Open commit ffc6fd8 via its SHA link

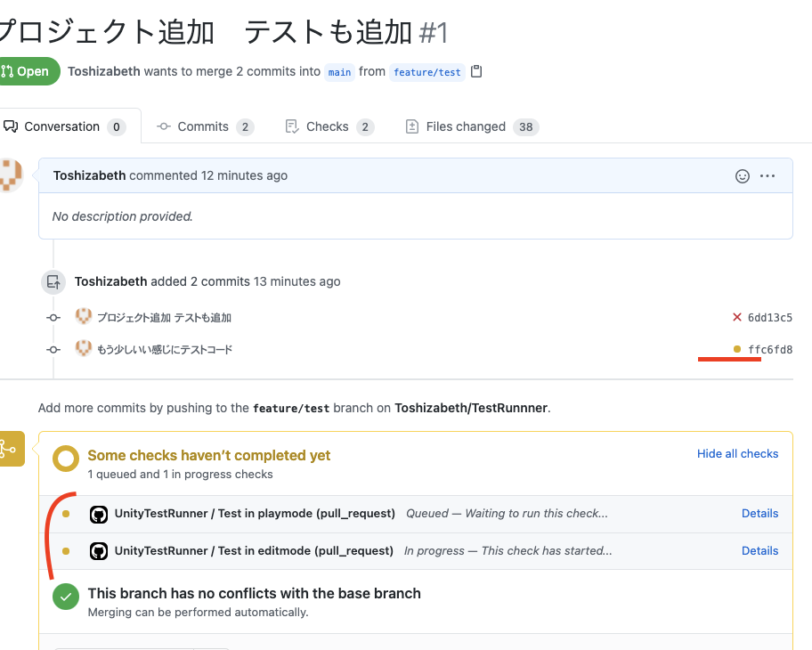768,349
